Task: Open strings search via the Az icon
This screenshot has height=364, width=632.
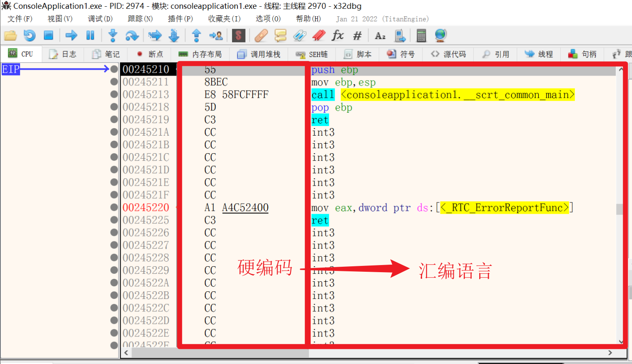Action: (x=380, y=35)
